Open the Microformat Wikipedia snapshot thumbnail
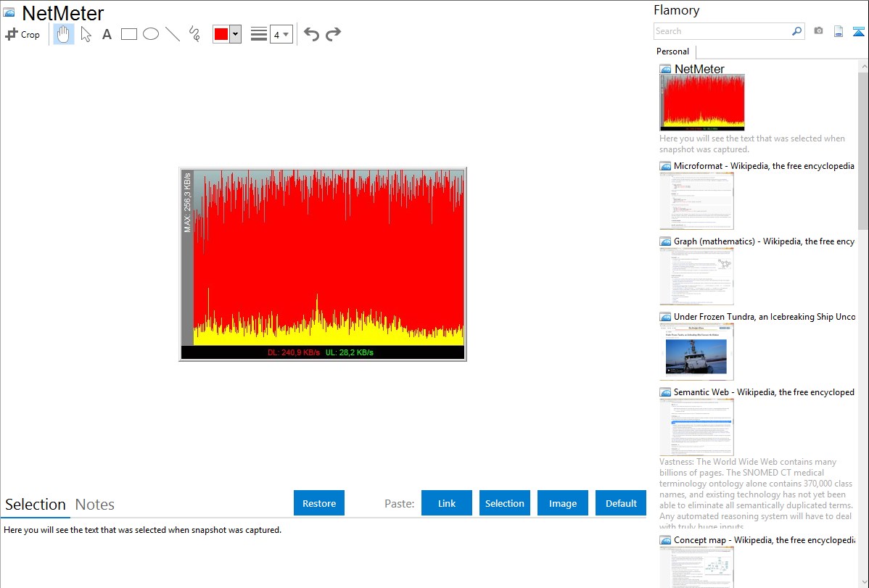This screenshot has width=869, height=588. coord(696,201)
